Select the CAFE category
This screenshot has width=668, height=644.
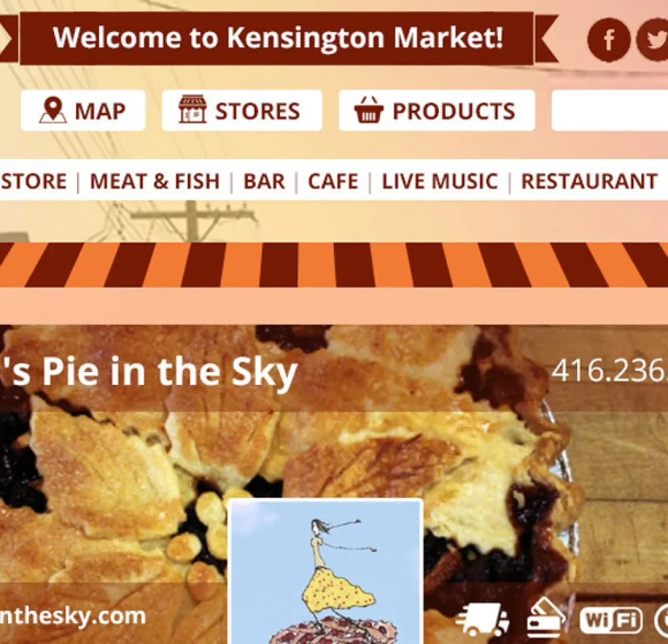(333, 181)
